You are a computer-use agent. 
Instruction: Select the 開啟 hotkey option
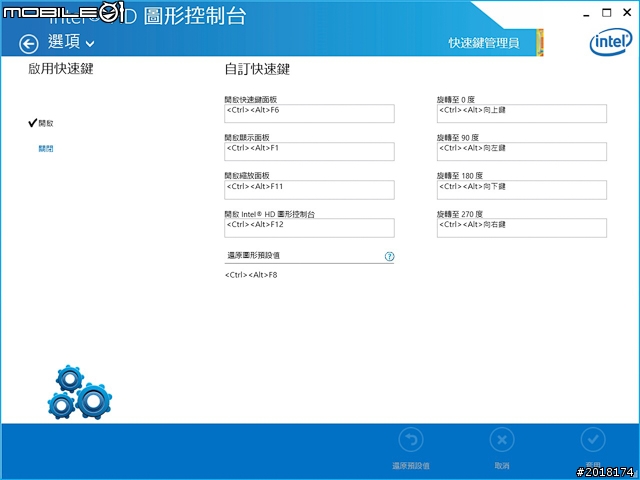(x=41, y=123)
